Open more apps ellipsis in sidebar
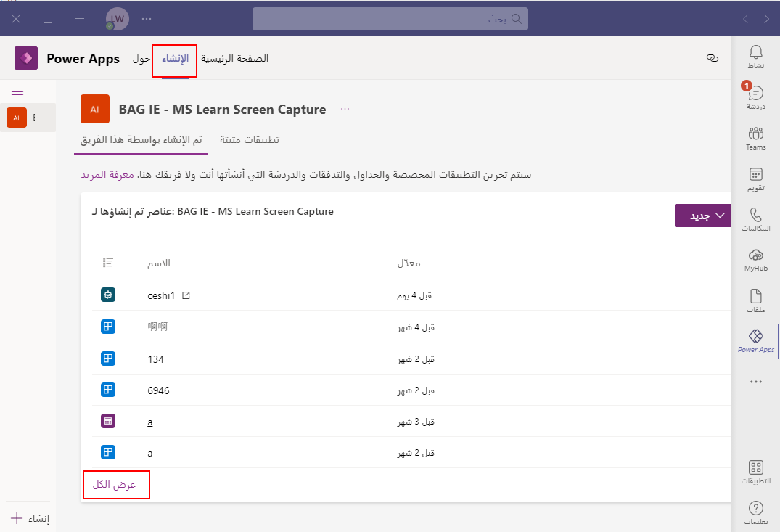Image resolution: width=780 pixels, height=532 pixels. point(755,382)
